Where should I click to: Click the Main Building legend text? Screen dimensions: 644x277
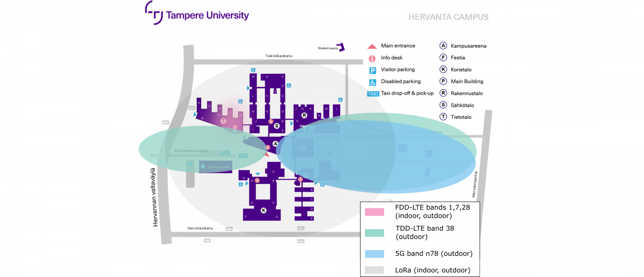(x=467, y=81)
